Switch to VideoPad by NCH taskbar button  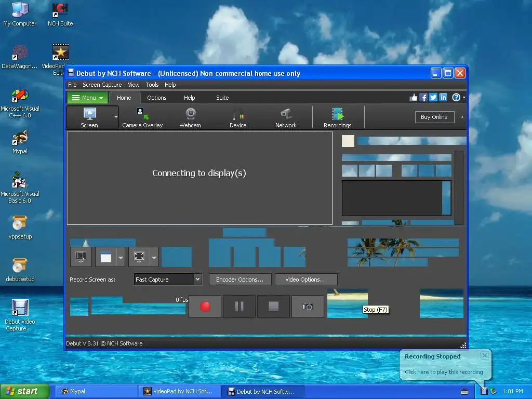tap(180, 391)
